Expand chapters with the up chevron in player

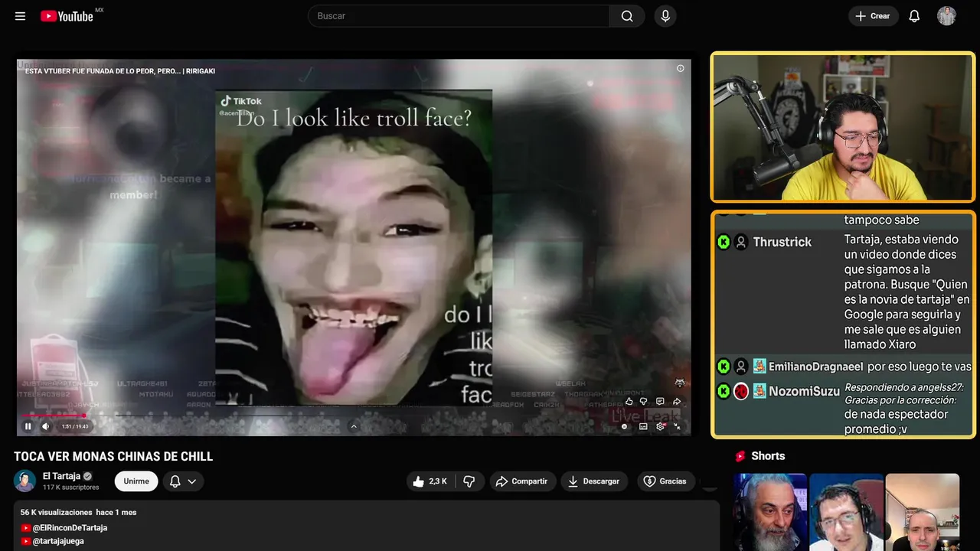tap(354, 426)
